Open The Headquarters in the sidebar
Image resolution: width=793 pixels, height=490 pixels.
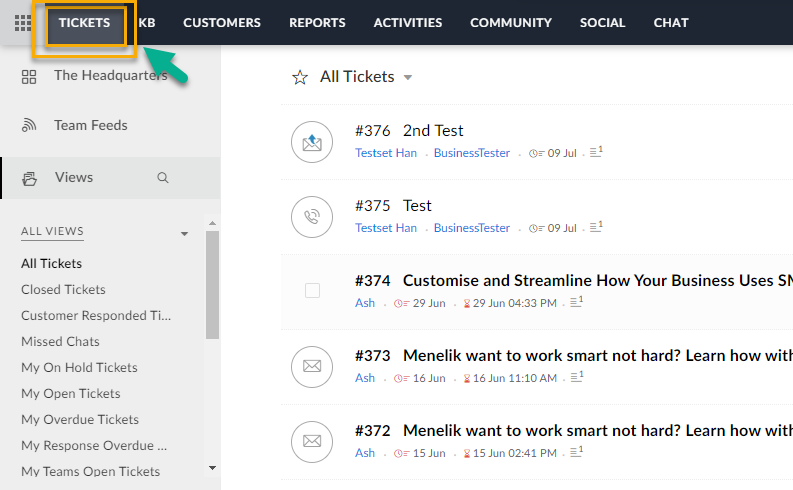coord(111,75)
